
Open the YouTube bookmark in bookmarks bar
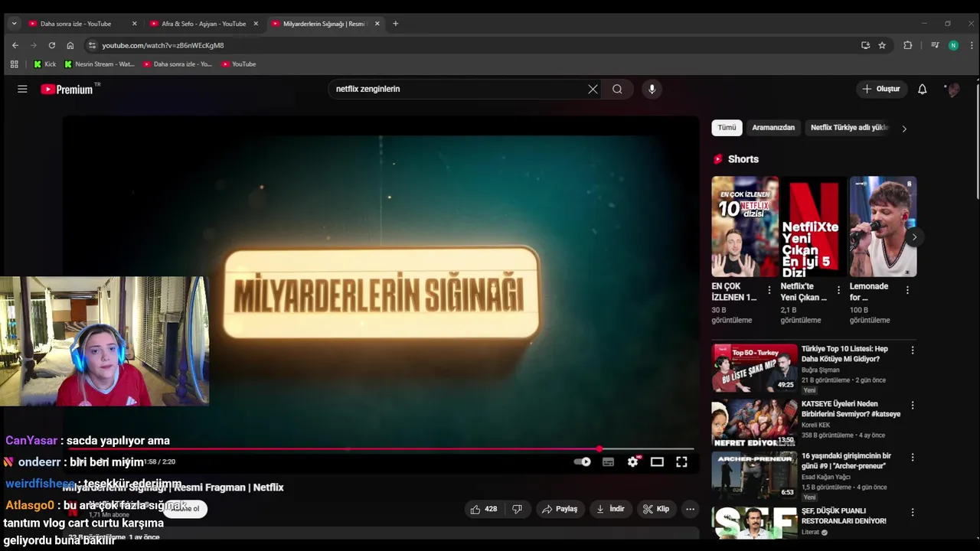239,64
